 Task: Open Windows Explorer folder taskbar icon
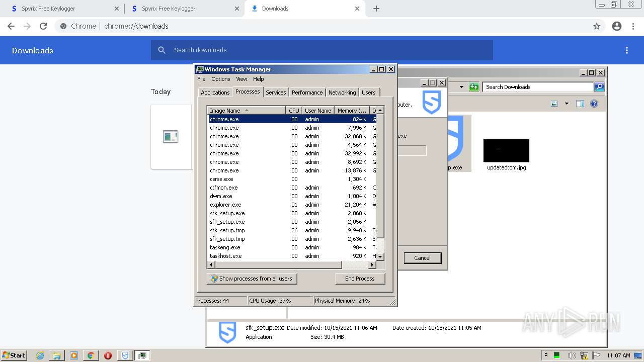[57, 355]
